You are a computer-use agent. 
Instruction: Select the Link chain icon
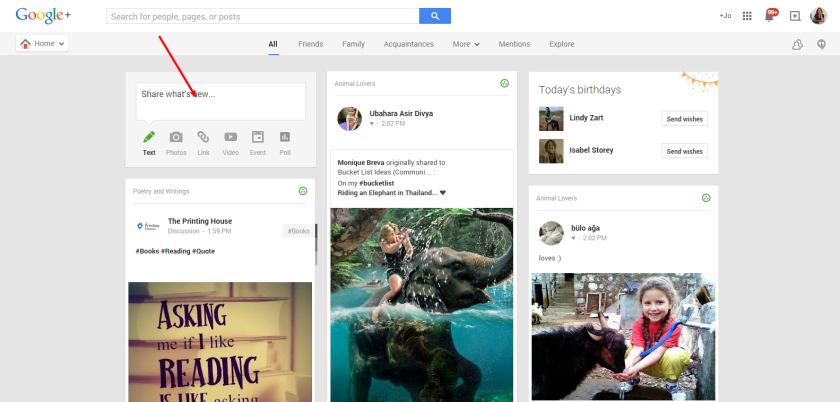tap(203, 137)
